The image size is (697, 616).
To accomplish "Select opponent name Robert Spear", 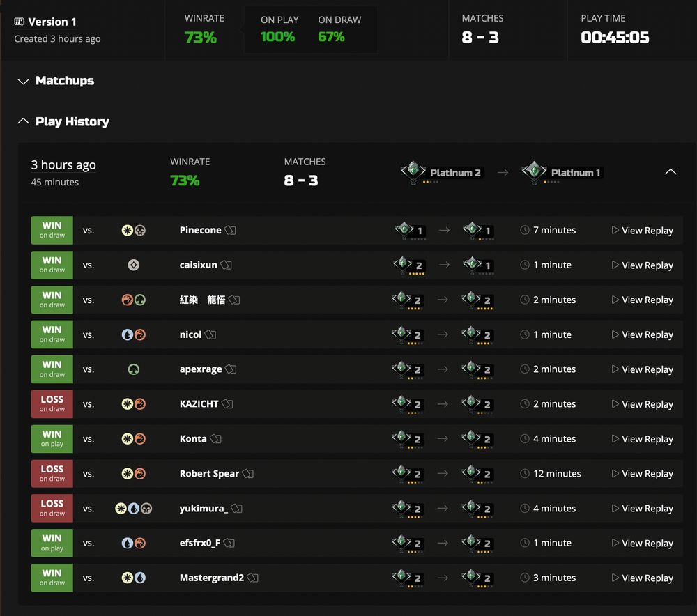I will click(209, 473).
